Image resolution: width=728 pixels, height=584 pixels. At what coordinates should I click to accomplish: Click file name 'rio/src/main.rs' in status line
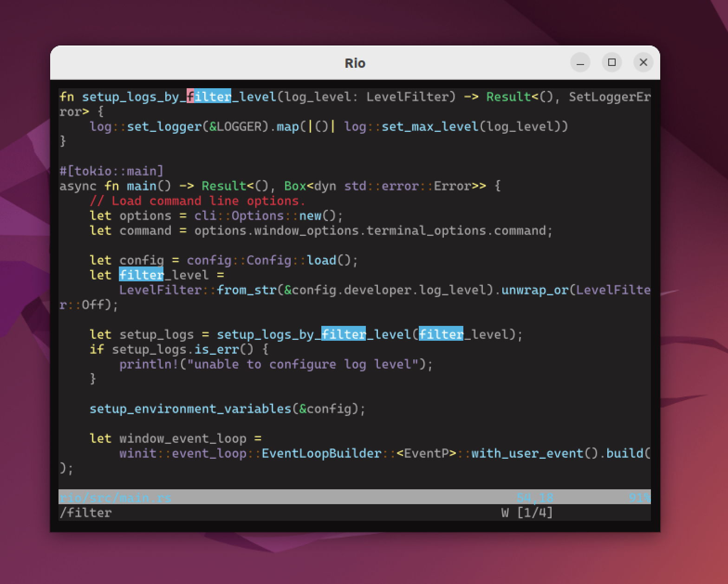click(115, 498)
